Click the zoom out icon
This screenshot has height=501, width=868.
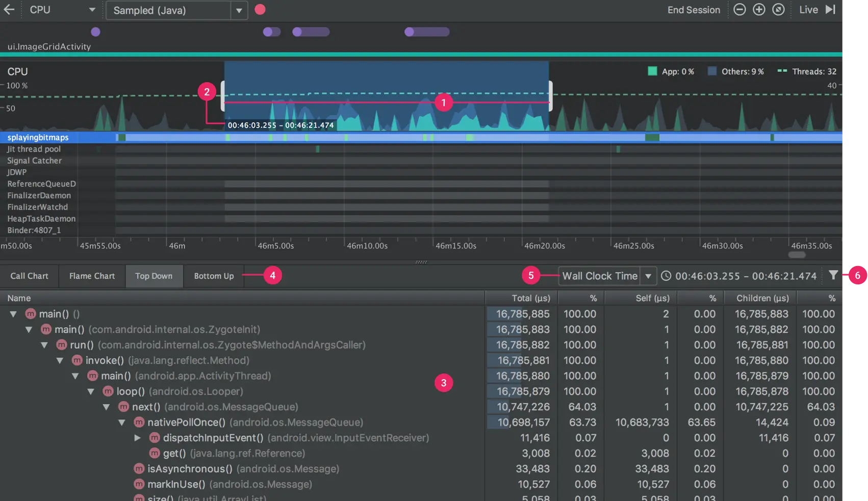pos(739,10)
